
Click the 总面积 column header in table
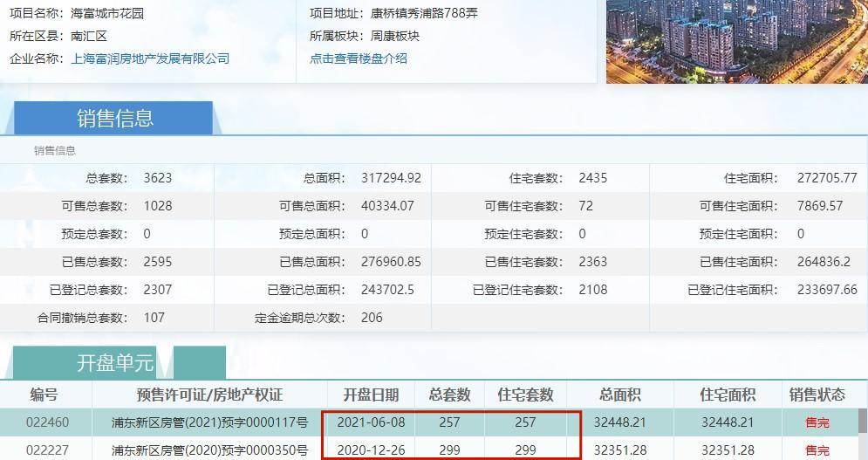pos(620,395)
